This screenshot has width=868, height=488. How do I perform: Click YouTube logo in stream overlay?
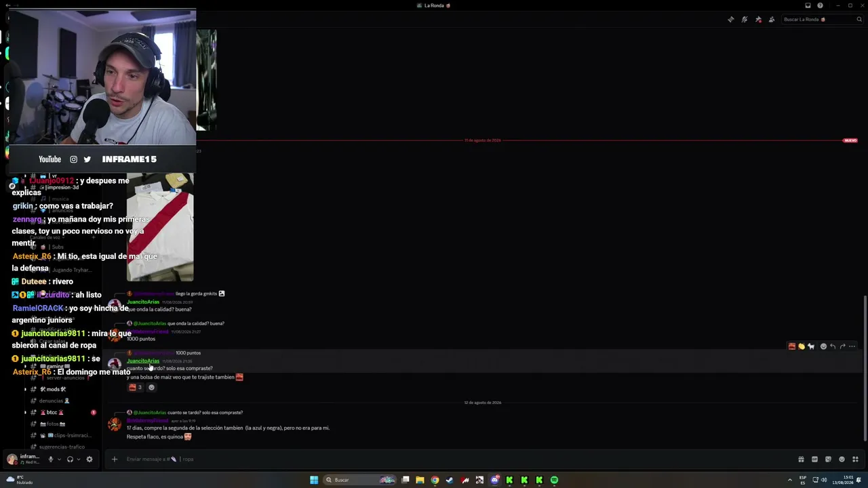point(50,159)
